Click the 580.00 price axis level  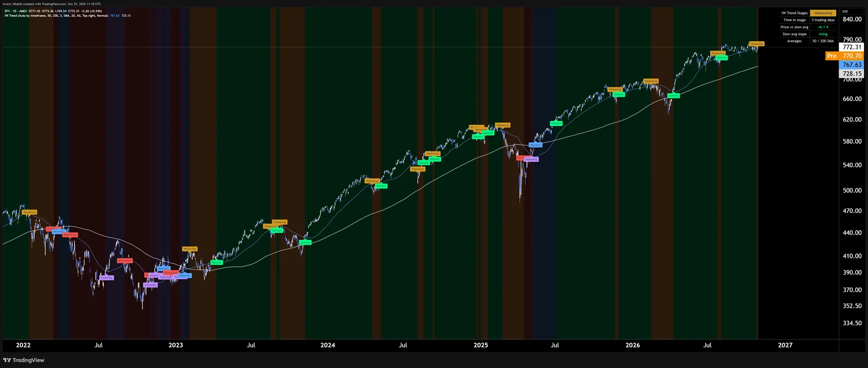pyautogui.click(x=852, y=142)
